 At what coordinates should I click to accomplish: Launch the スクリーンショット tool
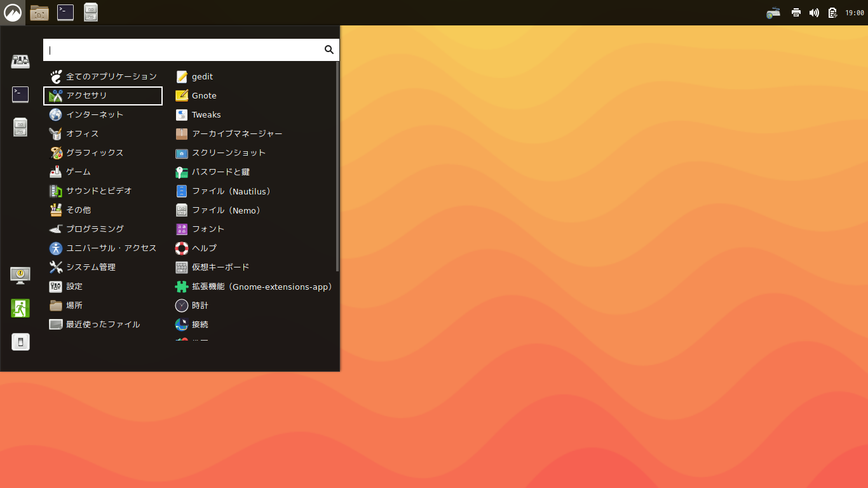253,153
